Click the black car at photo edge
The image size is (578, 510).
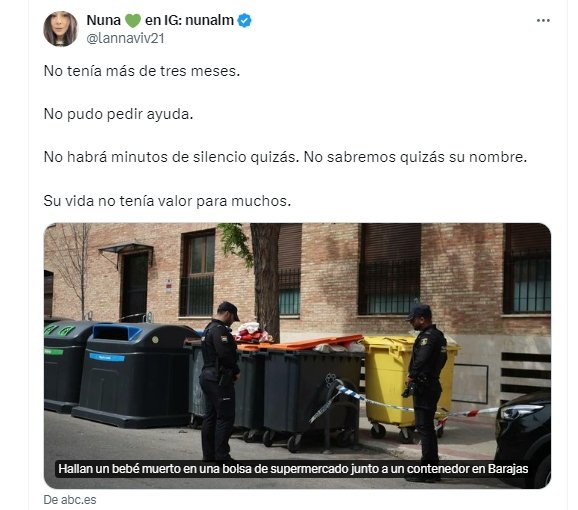(x=523, y=439)
